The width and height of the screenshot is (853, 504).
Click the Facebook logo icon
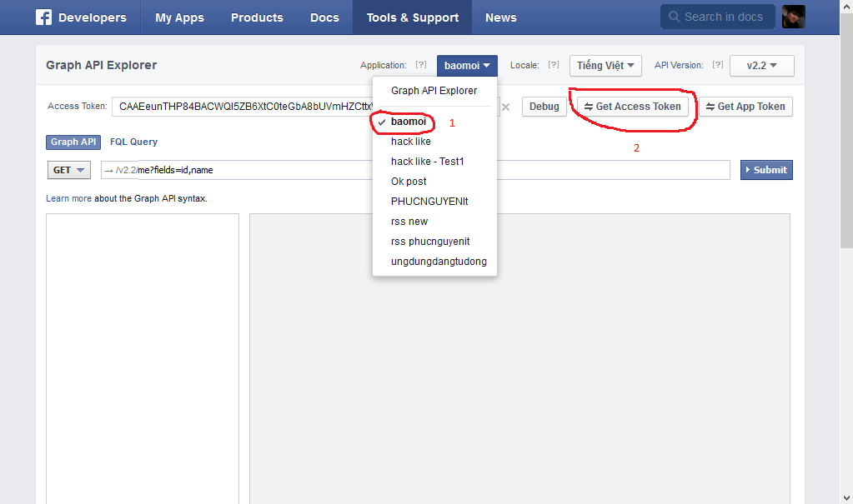(43, 17)
